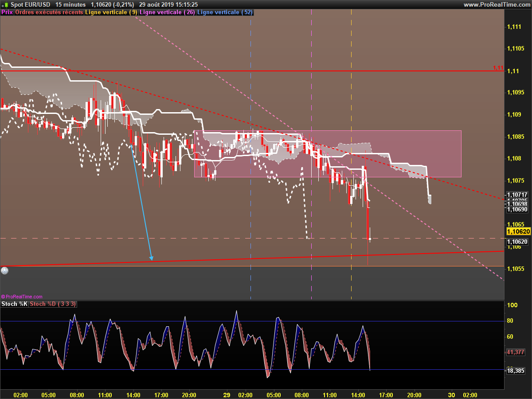Click the 30 date label on time axis
The image size is (532, 399).
point(451,395)
